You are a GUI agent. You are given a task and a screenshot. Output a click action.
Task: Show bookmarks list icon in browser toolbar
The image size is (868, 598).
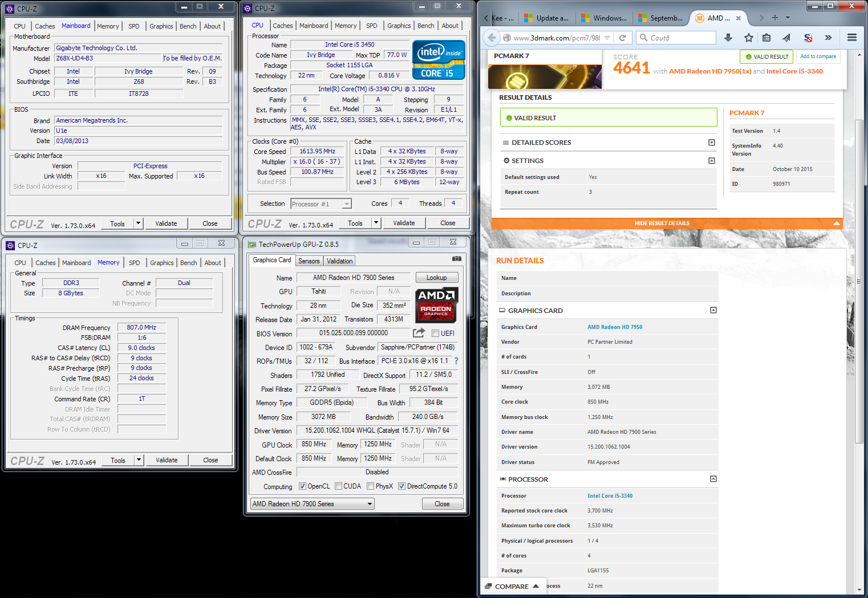pyautogui.click(x=766, y=38)
